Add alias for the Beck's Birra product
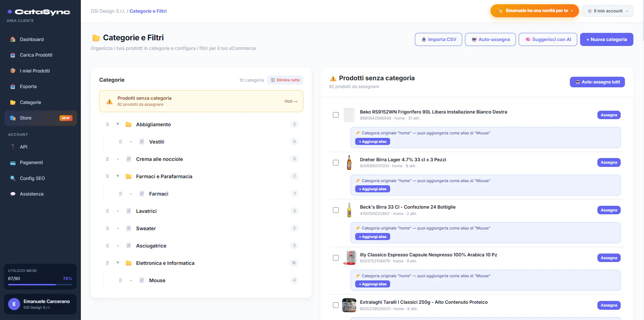644x320 pixels. (372, 237)
